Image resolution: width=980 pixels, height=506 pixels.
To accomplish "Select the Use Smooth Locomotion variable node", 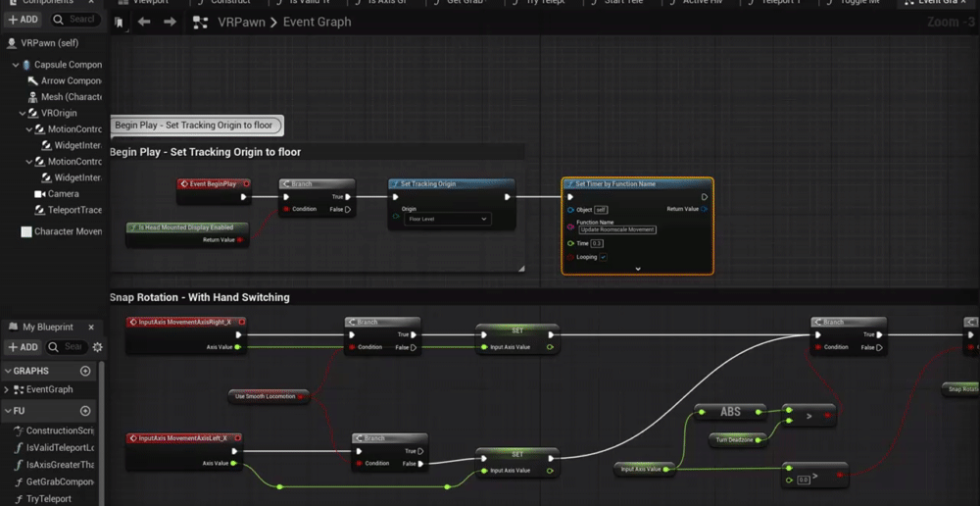I will point(269,396).
